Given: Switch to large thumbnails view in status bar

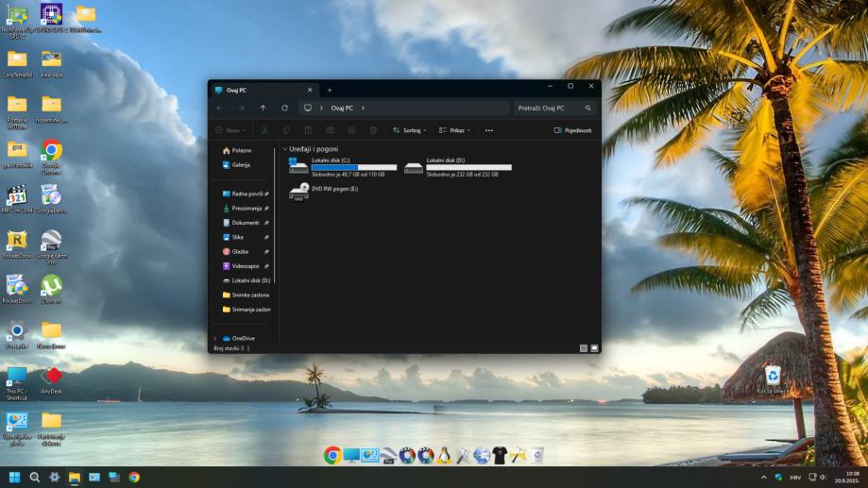Looking at the screenshot, I should [593, 348].
